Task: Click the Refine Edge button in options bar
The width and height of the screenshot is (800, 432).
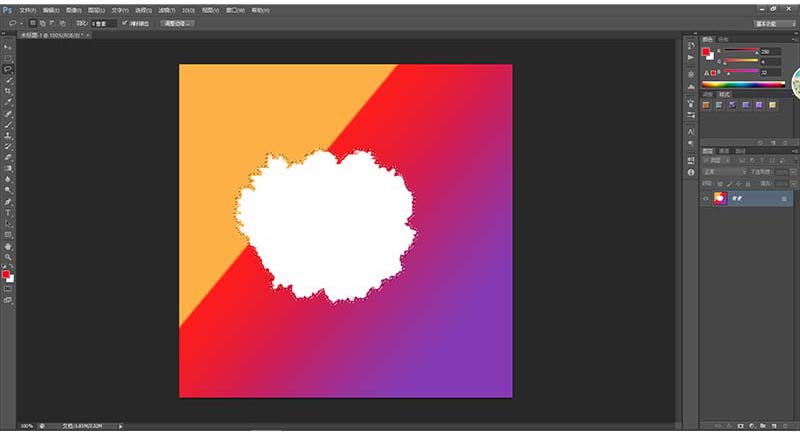Action: 176,22
